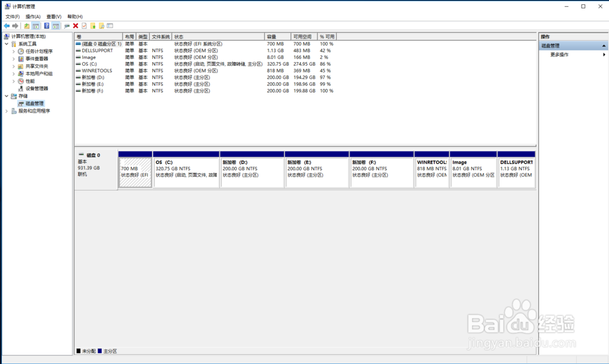Open the blue Help question-mark icon
This screenshot has height=364, width=609.
click(47, 26)
